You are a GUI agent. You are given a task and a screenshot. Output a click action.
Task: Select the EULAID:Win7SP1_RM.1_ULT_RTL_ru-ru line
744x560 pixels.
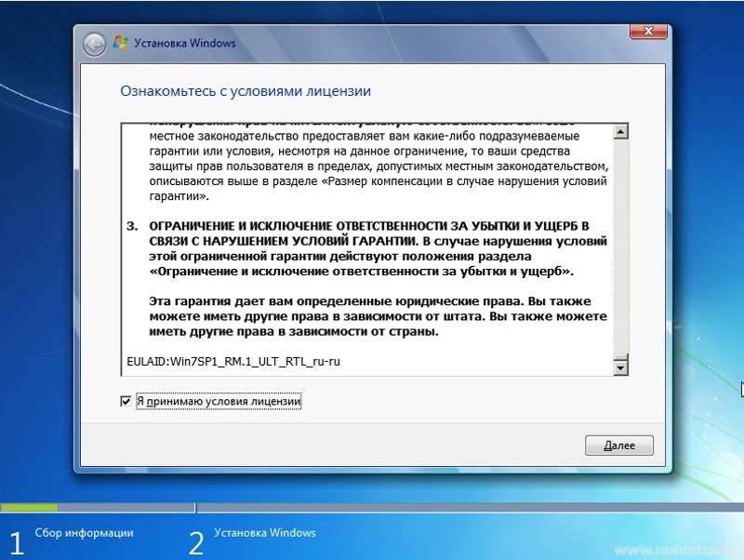(x=233, y=362)
